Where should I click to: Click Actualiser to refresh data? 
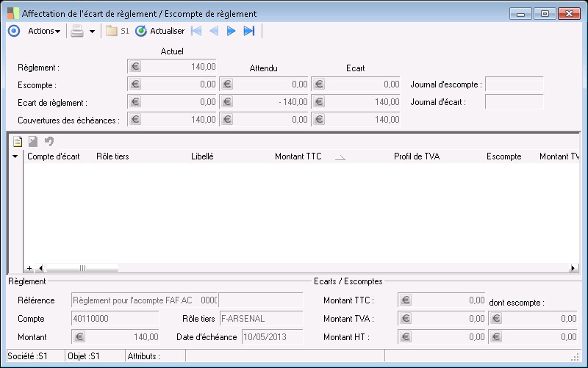point(160,31)
